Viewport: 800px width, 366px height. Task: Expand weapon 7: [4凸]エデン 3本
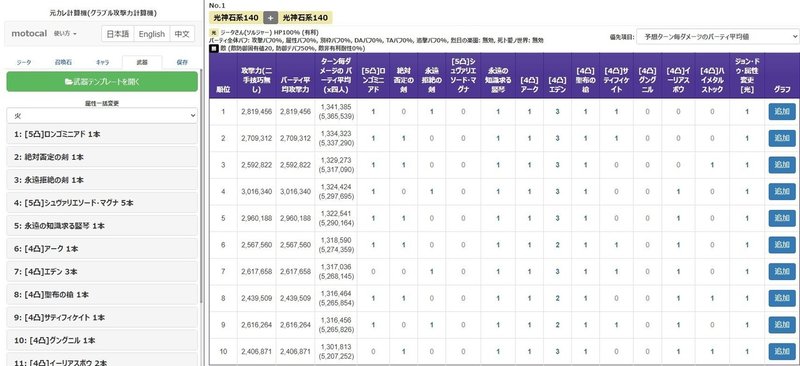click(x=102, y=272)
